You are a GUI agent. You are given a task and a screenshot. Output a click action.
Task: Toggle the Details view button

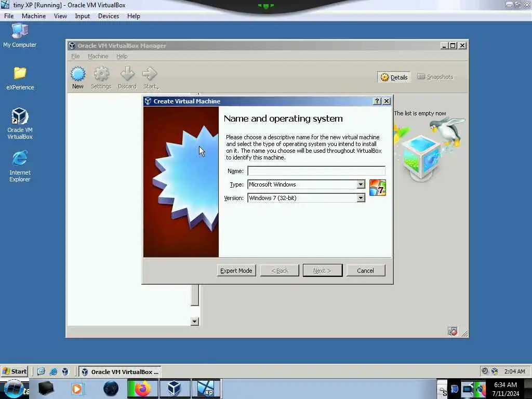point(394,77)
